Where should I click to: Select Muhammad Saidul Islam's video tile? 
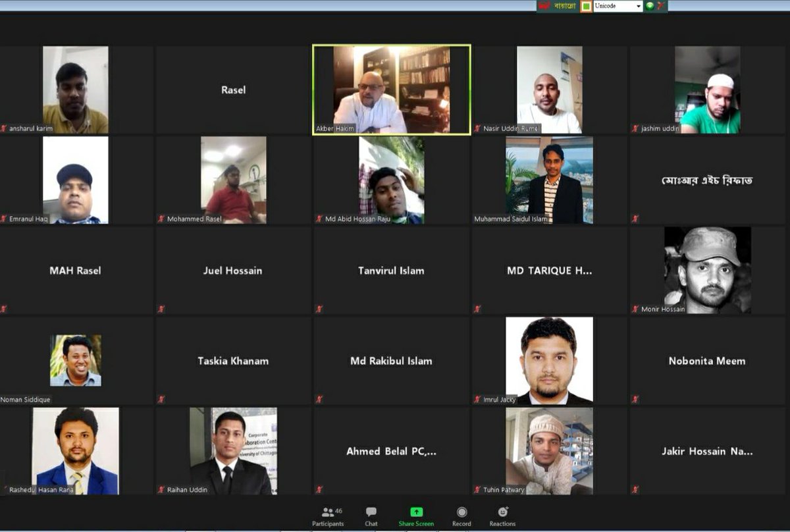[x=550, y=180]
